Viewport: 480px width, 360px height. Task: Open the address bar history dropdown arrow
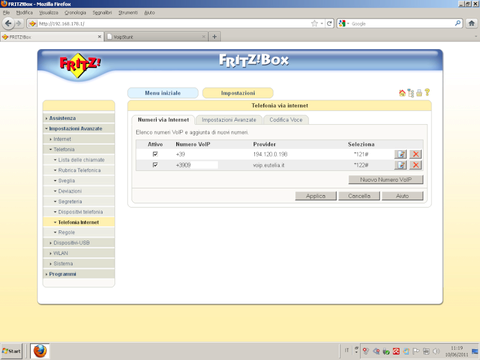click(322, 24)
